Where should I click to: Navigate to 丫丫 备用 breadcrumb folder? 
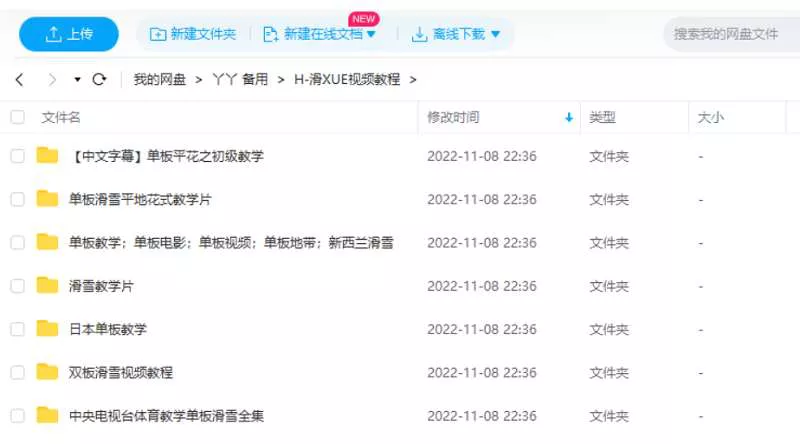(x=240, y=80)
